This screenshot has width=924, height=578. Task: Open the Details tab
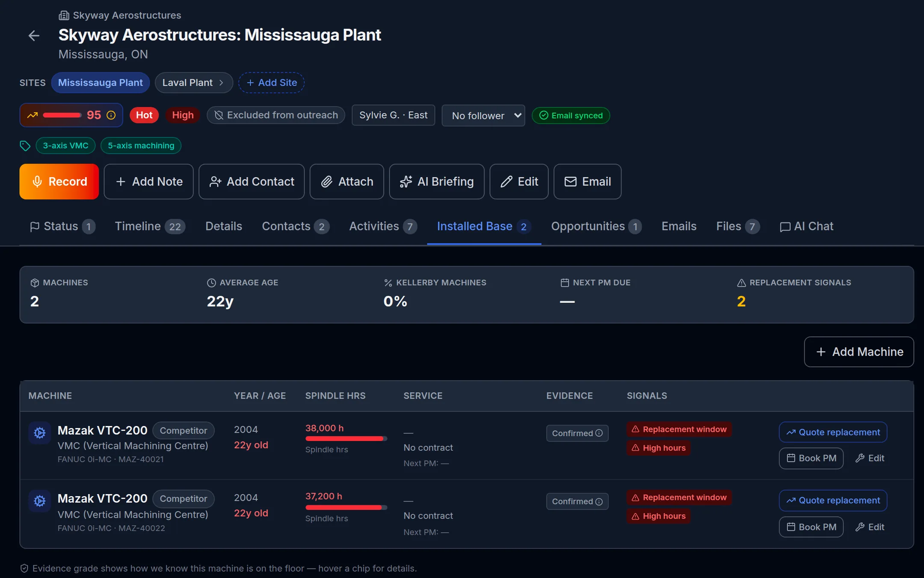[224, 226]
